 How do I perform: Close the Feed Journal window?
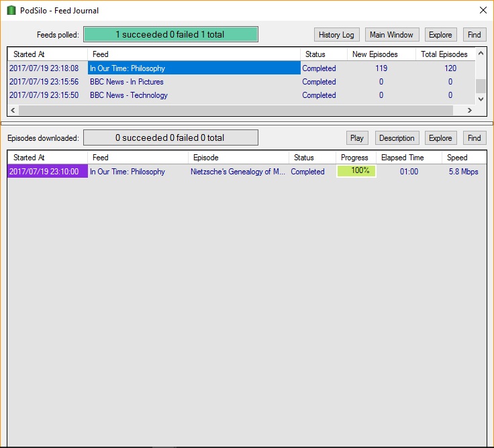coord(483,10)
